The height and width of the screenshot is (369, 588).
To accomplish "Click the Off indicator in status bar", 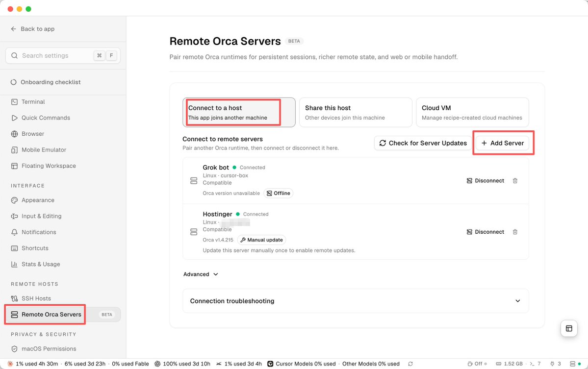I will 477,364.
